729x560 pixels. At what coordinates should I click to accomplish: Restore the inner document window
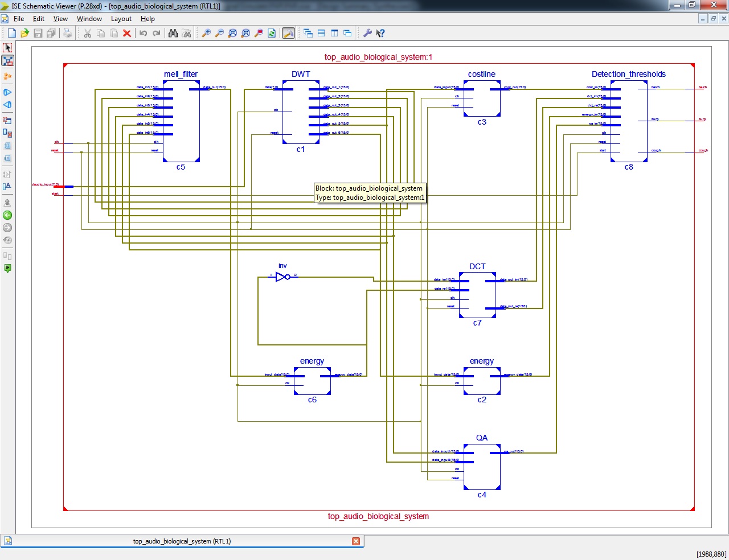[x=714, y=19]
